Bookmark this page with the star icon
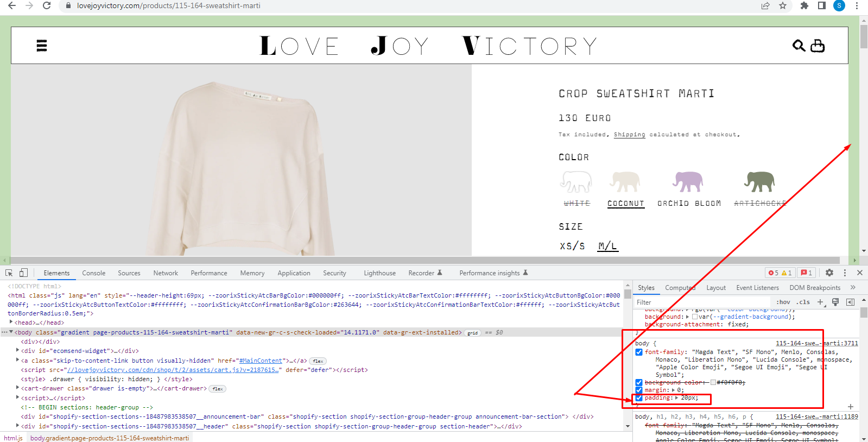The height and width of the screenshot is (442, 868). point(783,5)
